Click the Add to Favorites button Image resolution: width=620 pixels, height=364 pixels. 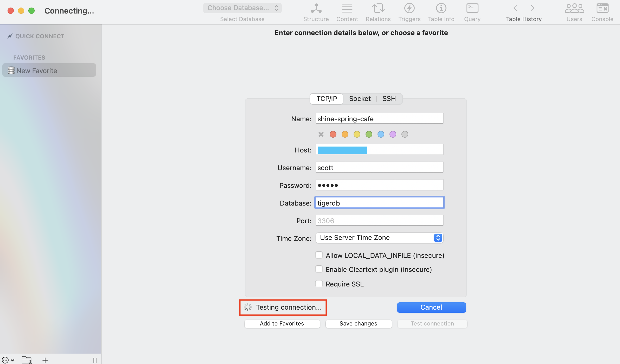pyautogui.click(x=282, y=324)
